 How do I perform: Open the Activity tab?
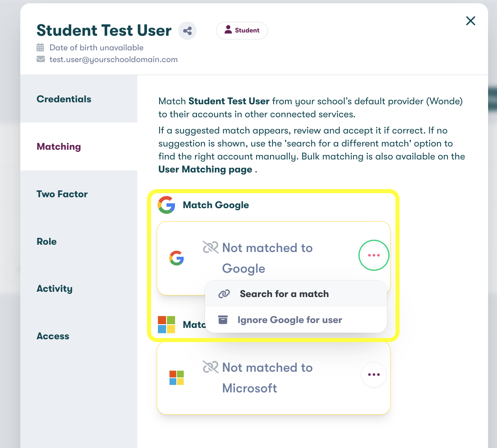tap(54, 289)
